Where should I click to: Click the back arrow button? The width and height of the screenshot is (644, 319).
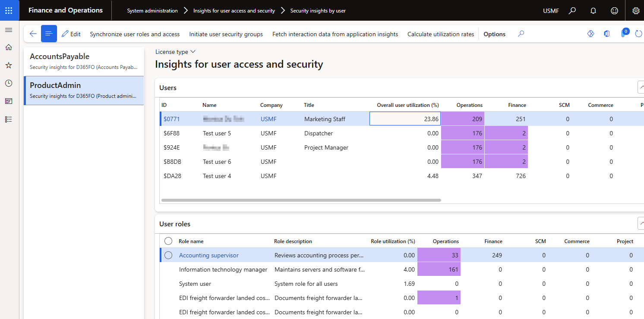[33, 34]
